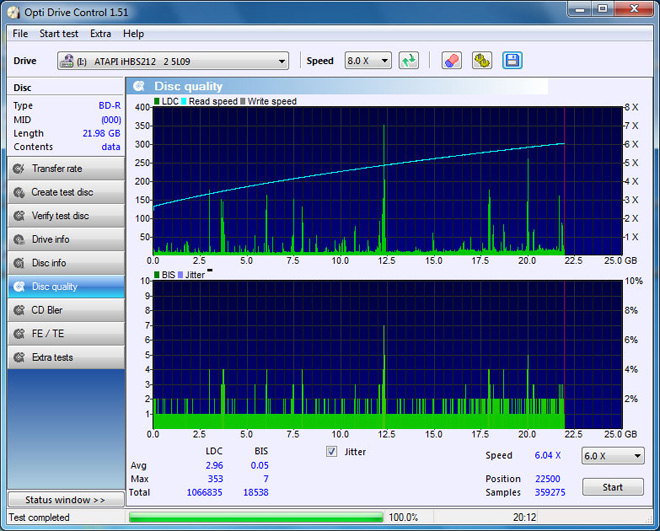Screen dimensions: 660x531
Task: Open the Transfer rate test panel
Action: click(x=66, y=169)
